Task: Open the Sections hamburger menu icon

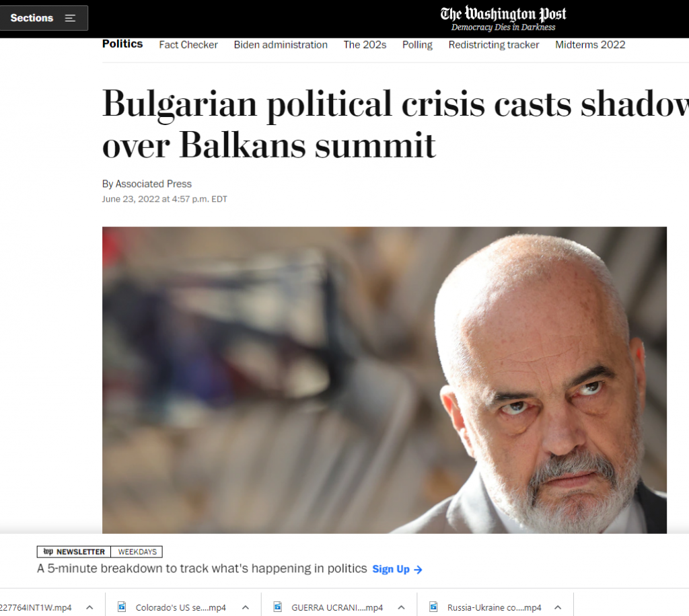Action: [x=70, y=18]
